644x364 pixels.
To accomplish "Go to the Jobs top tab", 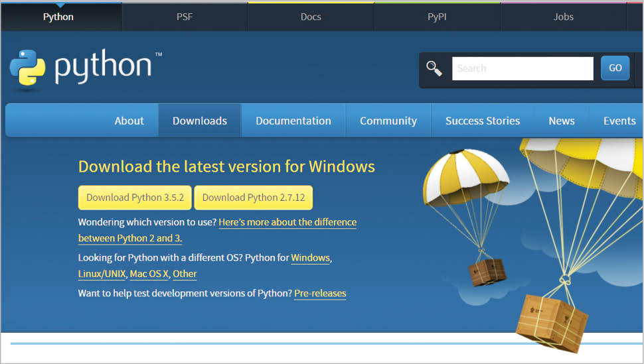I will [563, 17].
